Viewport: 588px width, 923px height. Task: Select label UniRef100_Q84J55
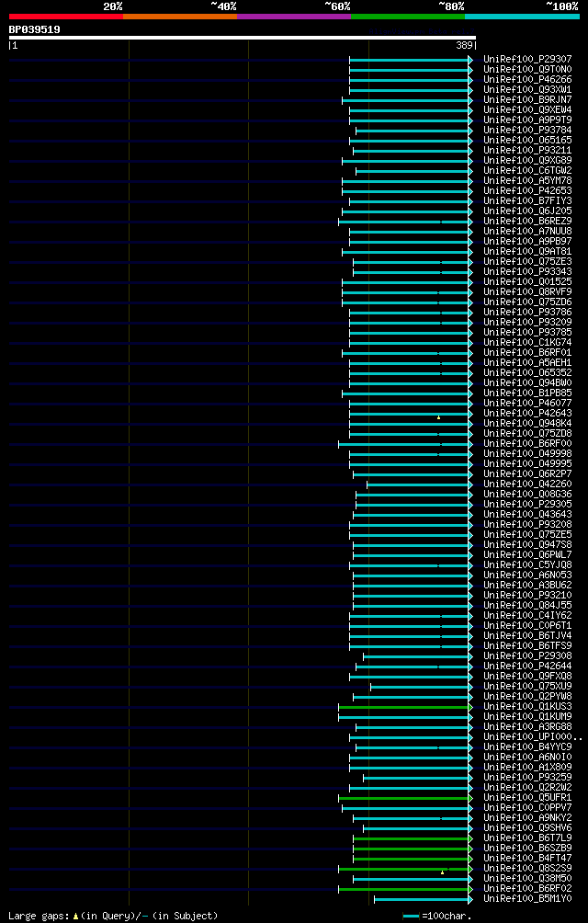pos(527,605)
